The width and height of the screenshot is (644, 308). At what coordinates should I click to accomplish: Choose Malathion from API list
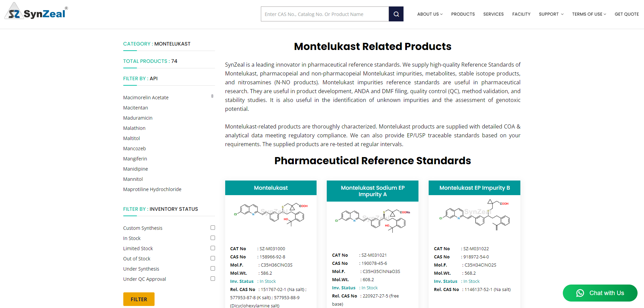coord(134,128)
